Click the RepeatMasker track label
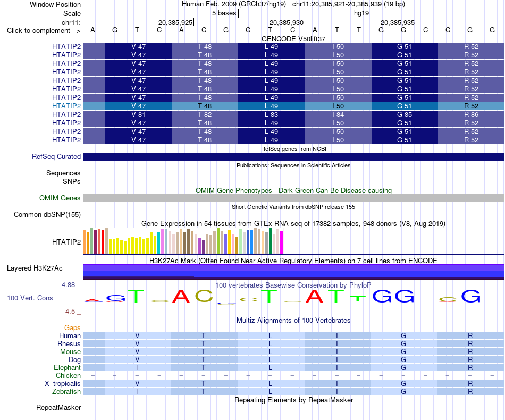The image size is (505, 420). click(x=58, y=407)
